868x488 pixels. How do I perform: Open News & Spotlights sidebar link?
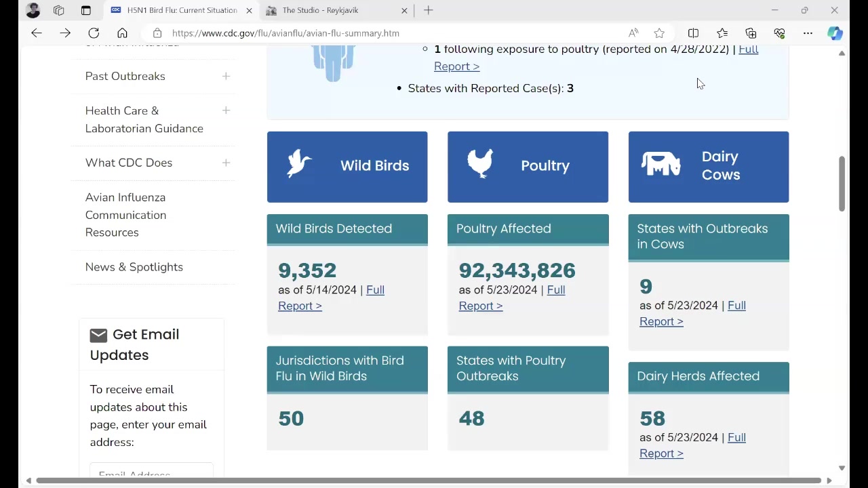(134, 267)
